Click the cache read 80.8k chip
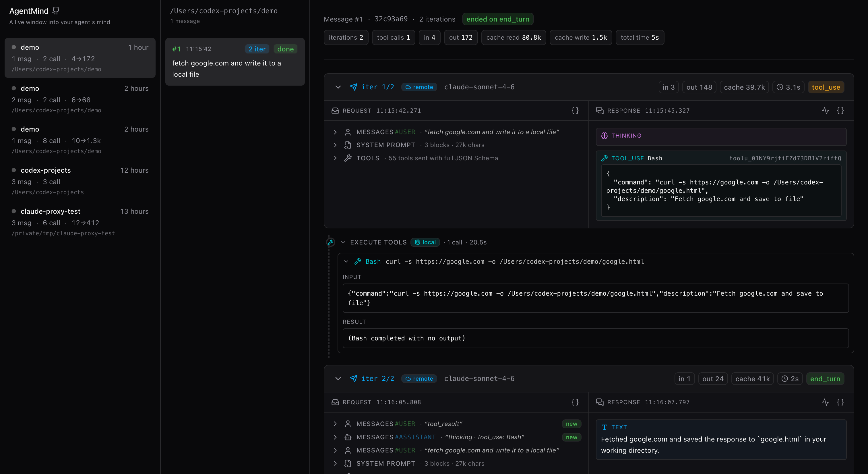 point(514,37)
